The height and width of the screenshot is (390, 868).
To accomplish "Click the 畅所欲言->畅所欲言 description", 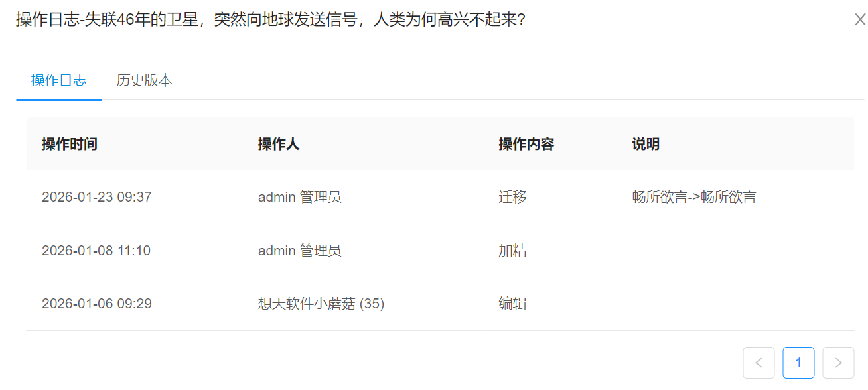I will (x=694, y=197).
